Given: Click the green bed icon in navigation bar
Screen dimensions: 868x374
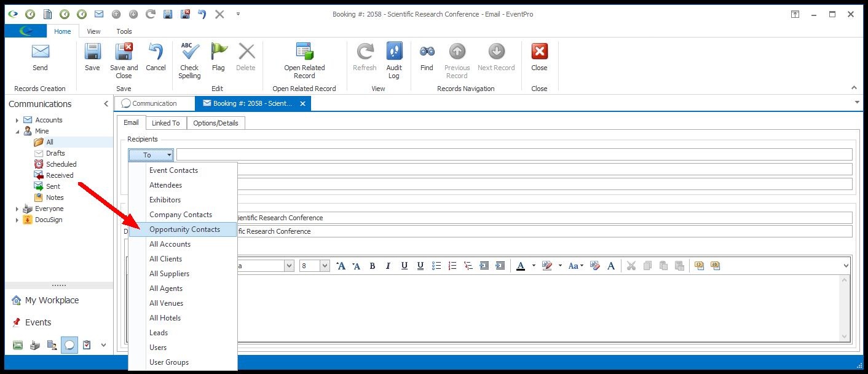Looking at the screenshot, I should point(18,345).
